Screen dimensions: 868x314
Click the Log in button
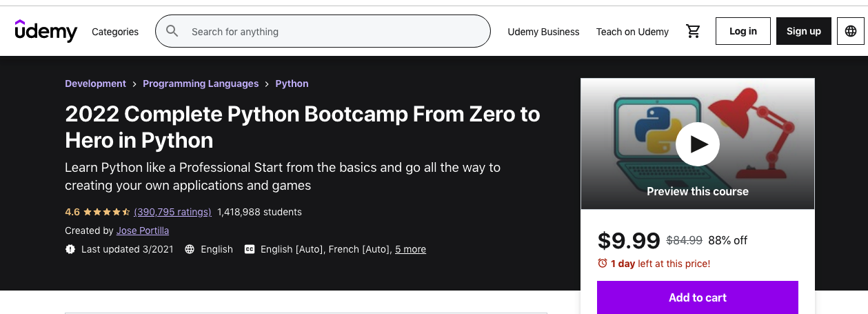pyautogui.click(x=743, y=31)
